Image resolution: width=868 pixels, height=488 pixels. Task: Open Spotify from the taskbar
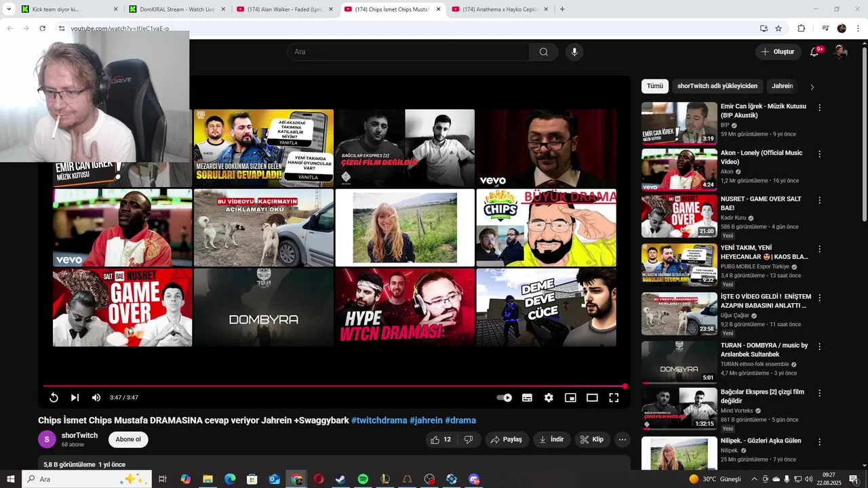[x=363, y=479]
